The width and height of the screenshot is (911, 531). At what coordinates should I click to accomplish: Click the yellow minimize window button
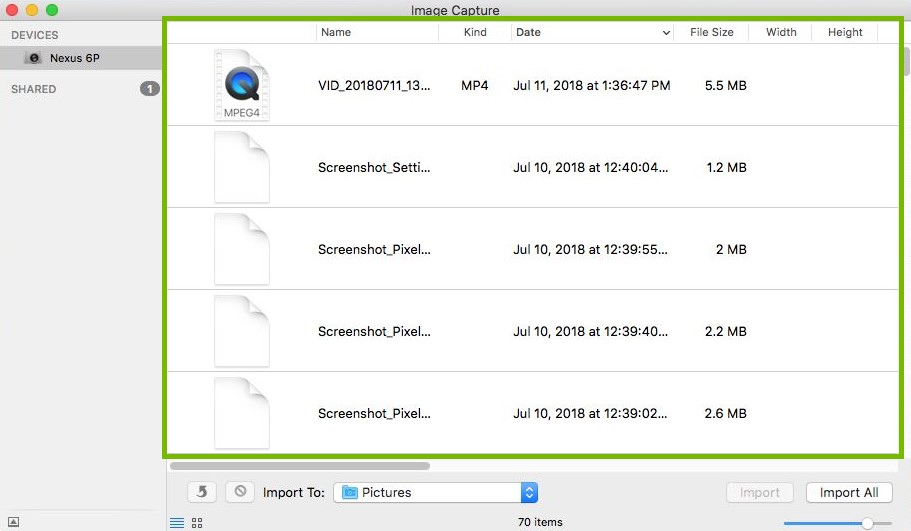[x=32, y=10]
